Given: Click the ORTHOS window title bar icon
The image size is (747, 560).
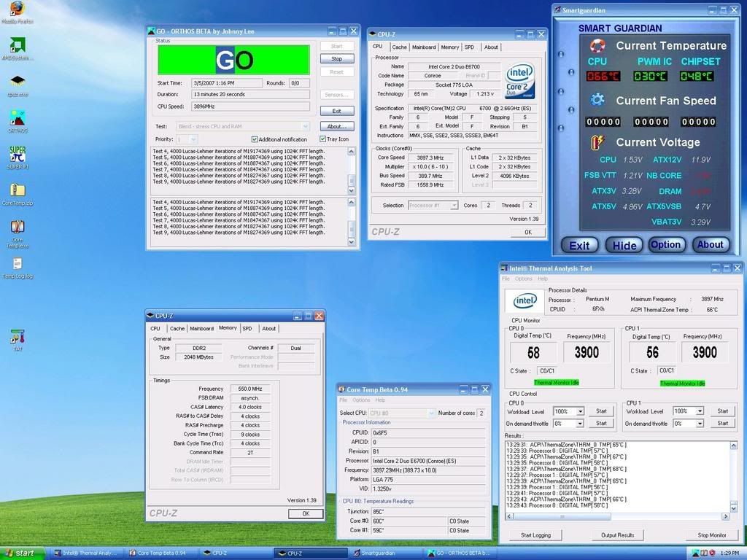Looking at the screenshot, I should [151, 31].
